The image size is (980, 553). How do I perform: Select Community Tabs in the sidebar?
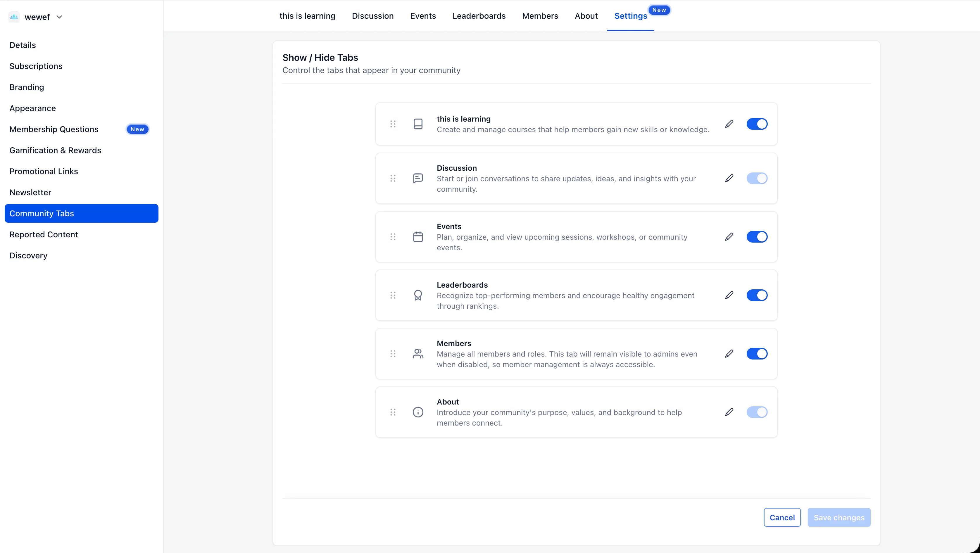(81, 213)
